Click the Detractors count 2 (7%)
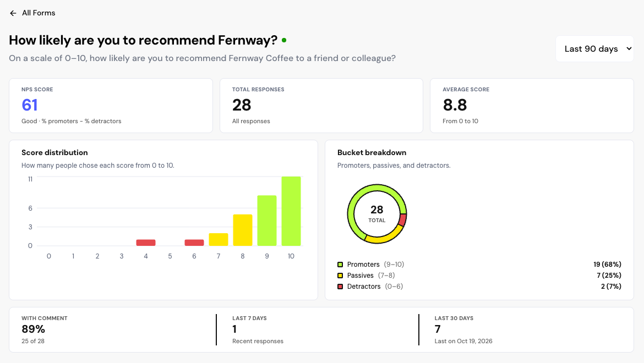Viewport: 644px width, 363px height. coord(611,287)
